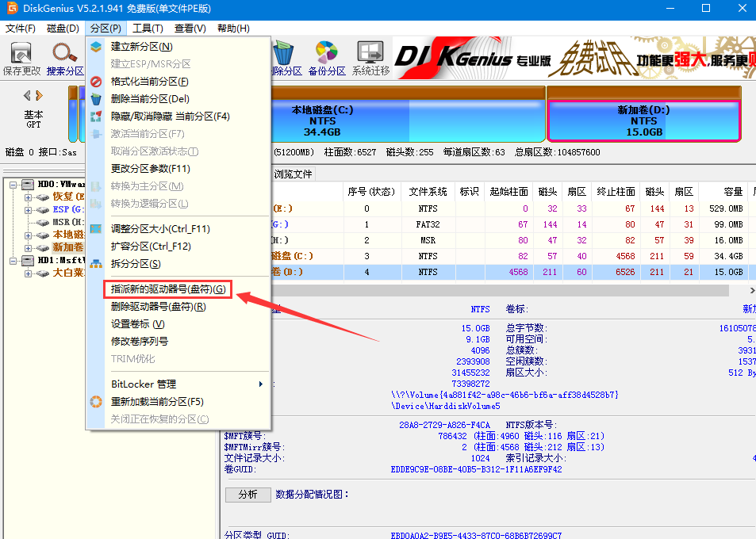Expand the 恢复 (E:) partition tree node
The width and height of the screenshot is (756, 539).
pyautogui.click(x=28, y=197)
